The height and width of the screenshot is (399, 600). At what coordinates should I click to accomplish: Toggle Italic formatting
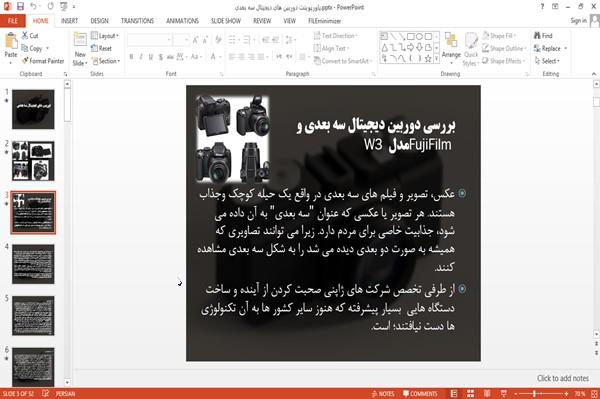pos(141,57)
